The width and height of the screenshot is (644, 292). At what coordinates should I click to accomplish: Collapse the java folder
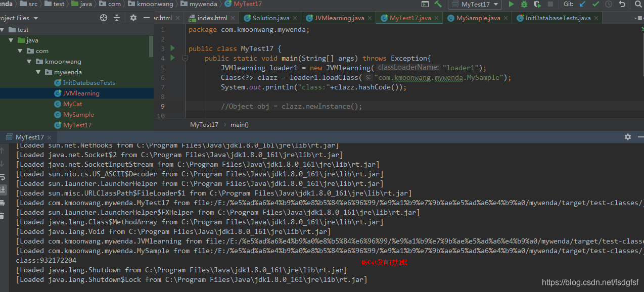(11, 40)
